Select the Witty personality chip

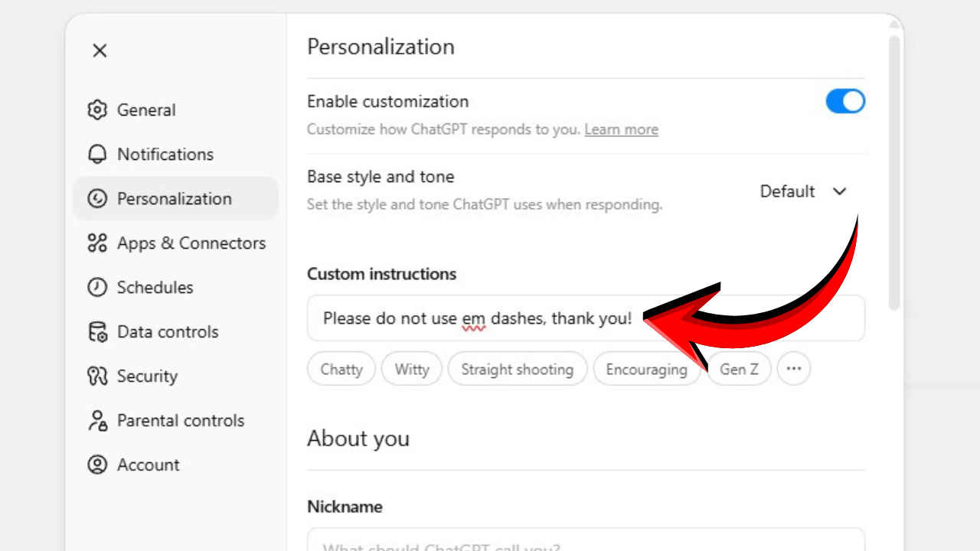pos(411,368)
